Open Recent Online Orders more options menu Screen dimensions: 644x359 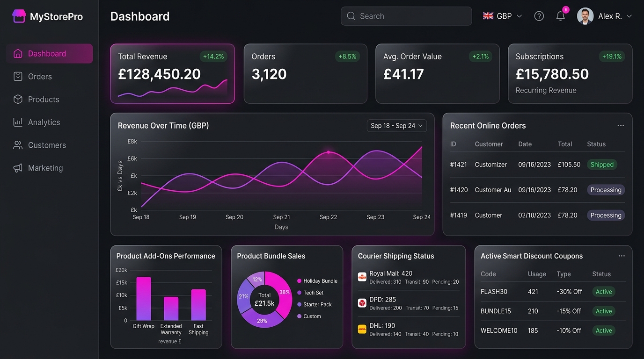click(x=621, y=125)
